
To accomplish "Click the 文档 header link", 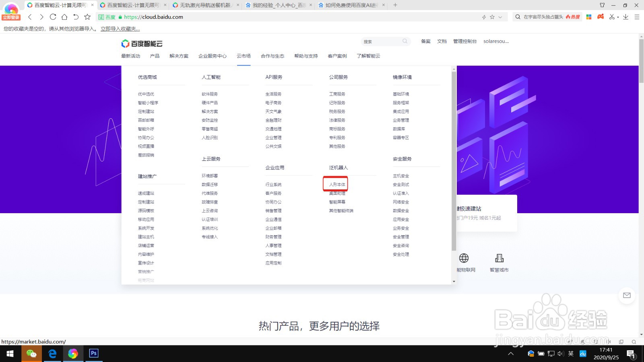I will coord(442,41).
